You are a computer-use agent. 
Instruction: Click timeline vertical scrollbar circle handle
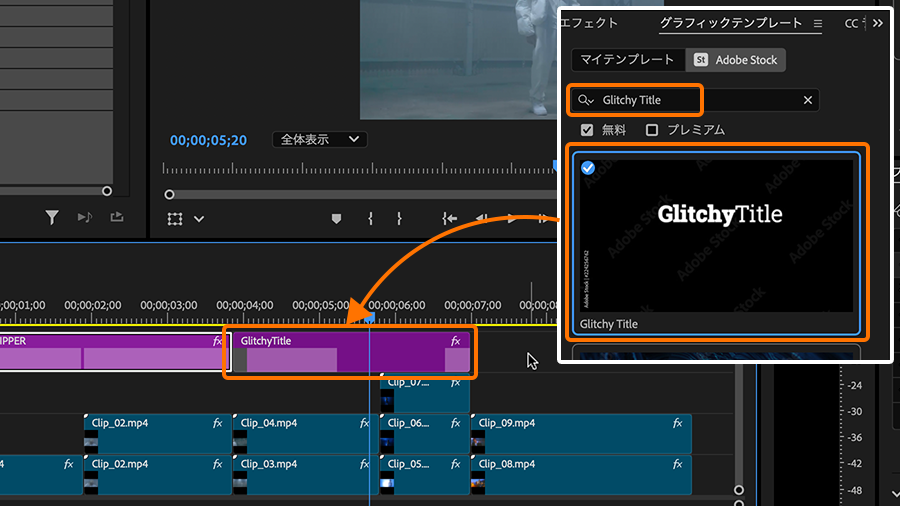739,490
